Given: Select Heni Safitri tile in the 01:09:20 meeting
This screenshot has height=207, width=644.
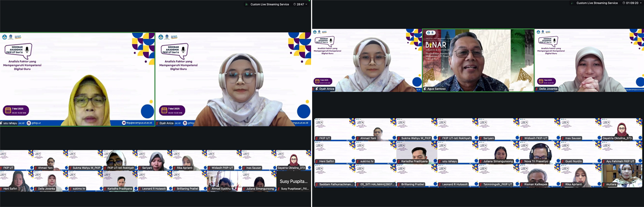Looking at the screenshot, I should tap(334, 153).
